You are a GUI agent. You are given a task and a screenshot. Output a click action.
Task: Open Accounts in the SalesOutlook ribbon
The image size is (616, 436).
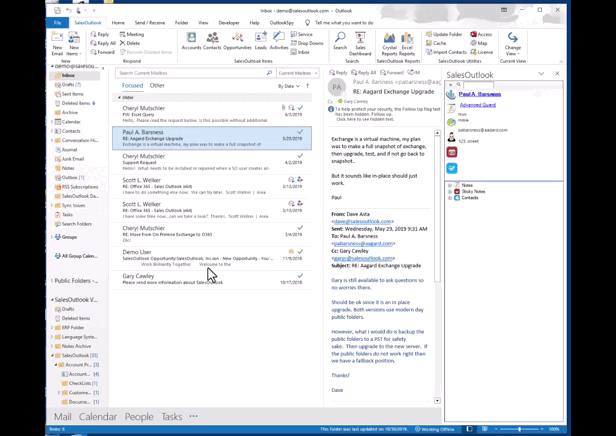coord(191,41)
